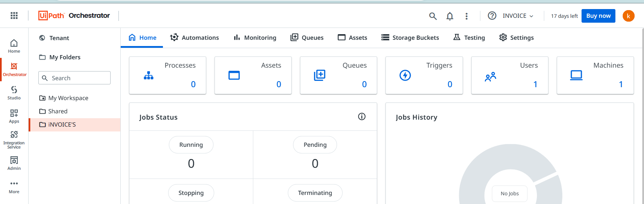Viewport: 644px width, 204px height.
Task: Switch to the Settings tab
Action: pos(516,38)
